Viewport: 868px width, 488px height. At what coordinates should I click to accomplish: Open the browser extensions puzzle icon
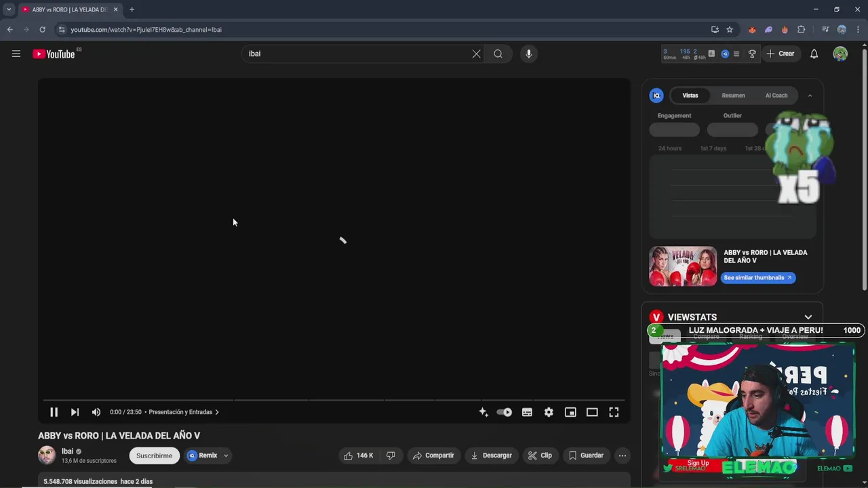tap(801, 30)
